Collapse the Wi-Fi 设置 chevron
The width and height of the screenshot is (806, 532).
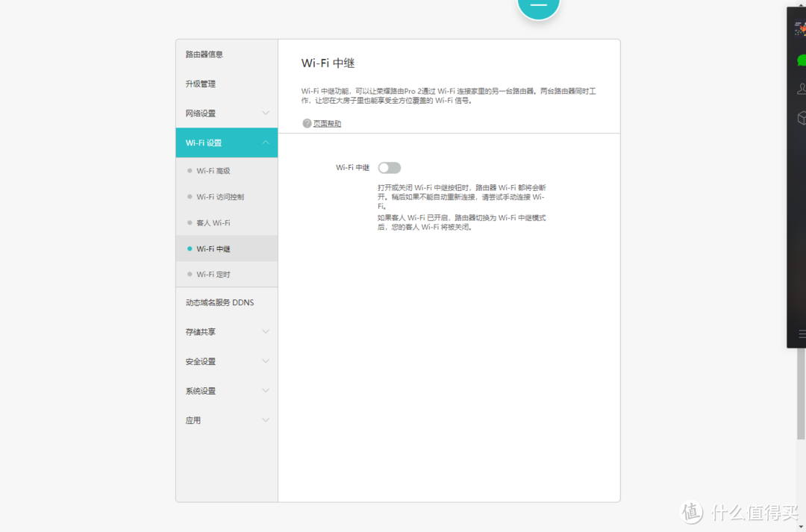pyautogui.click(x=266, y=143)
